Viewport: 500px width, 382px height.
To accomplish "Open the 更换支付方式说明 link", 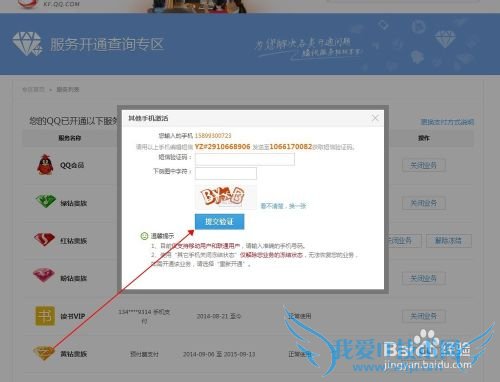I will click(x=447, y=122).
